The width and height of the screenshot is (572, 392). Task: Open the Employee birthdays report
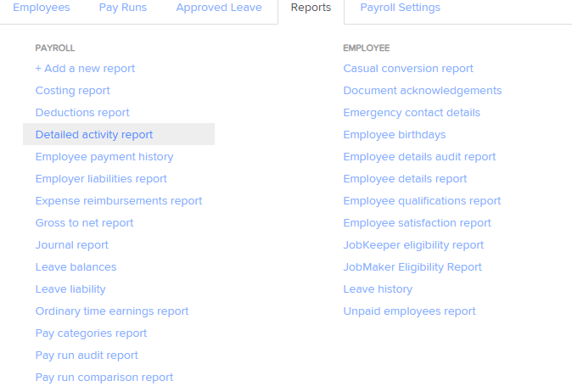pyautogui.click(x=394, y=135)
